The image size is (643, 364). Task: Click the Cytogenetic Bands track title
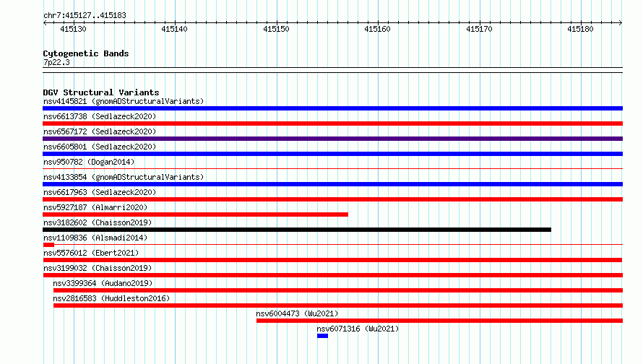[86, 53]
